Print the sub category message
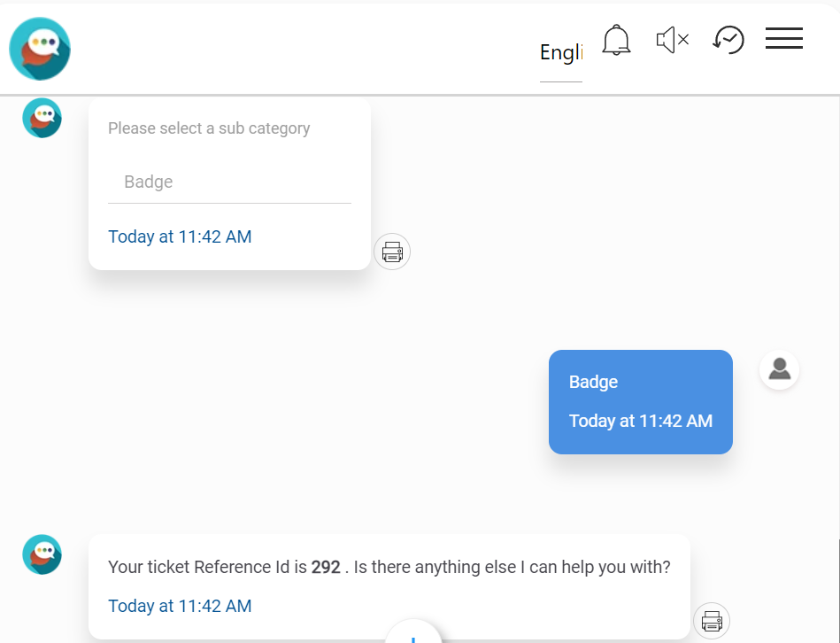 pyautogui.click(x=392, y=252)
